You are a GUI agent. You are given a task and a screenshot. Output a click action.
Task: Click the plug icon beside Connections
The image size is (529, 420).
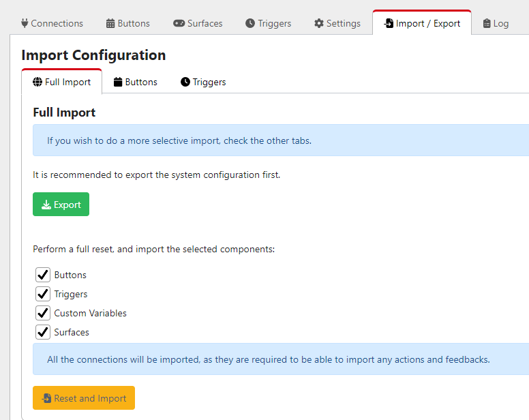[x=25, y=23]
